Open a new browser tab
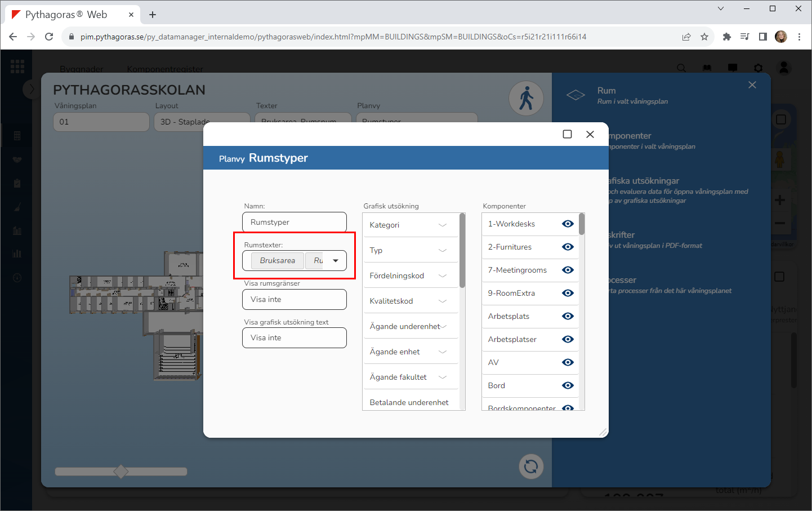 [153, 15]
